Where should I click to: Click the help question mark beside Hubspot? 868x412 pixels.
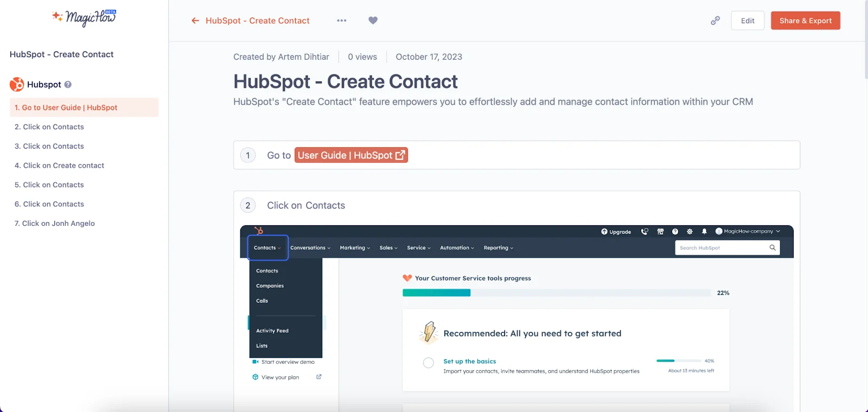[68, 85]
